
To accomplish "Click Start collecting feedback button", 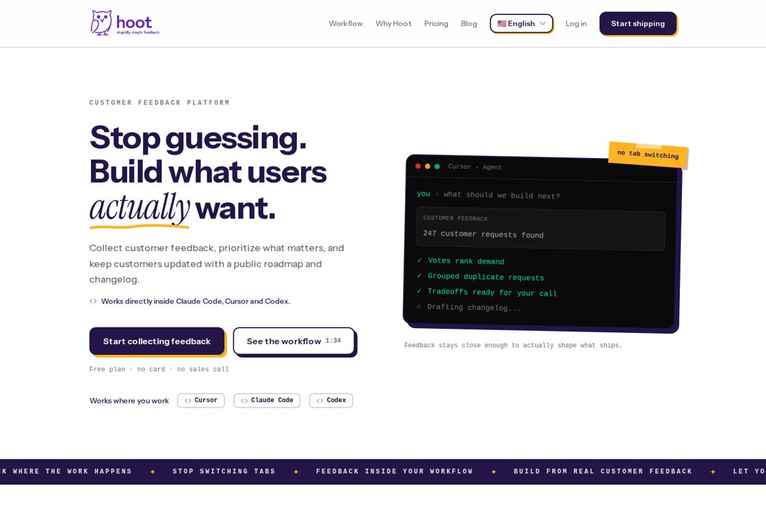I will coord(157,341).
